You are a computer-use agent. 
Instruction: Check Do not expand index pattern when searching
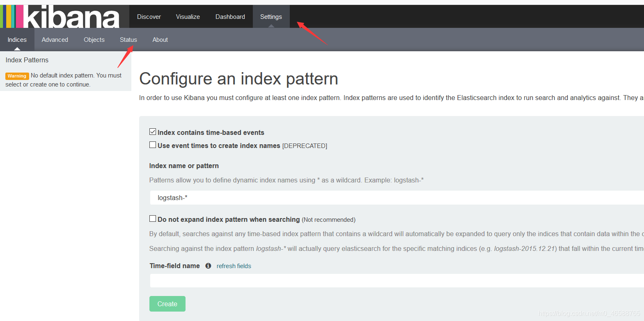(x=153, y=219)
